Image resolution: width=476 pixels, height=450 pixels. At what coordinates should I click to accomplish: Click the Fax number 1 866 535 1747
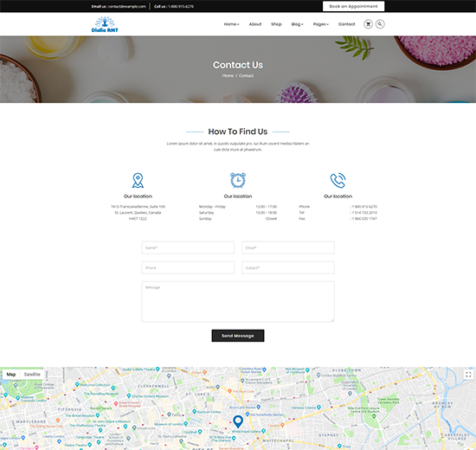tap(364, 219)
